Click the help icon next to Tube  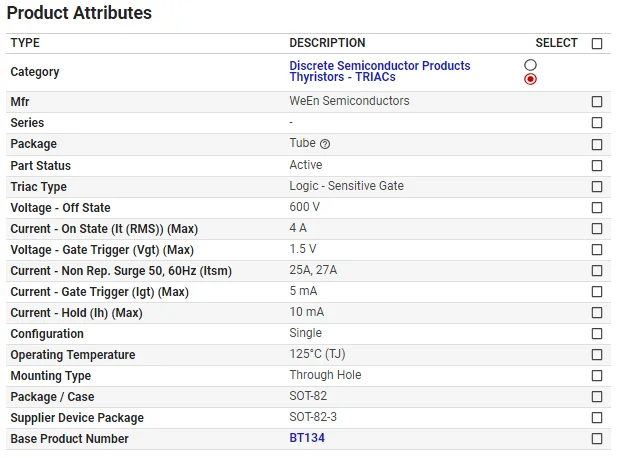[325, 144]
